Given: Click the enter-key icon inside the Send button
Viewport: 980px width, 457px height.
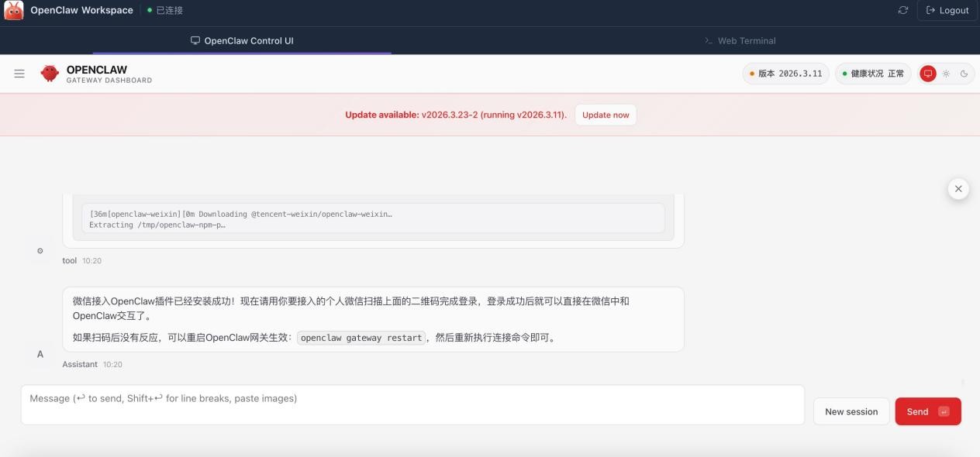Looking at the screenshot, I should pos(944,411).
